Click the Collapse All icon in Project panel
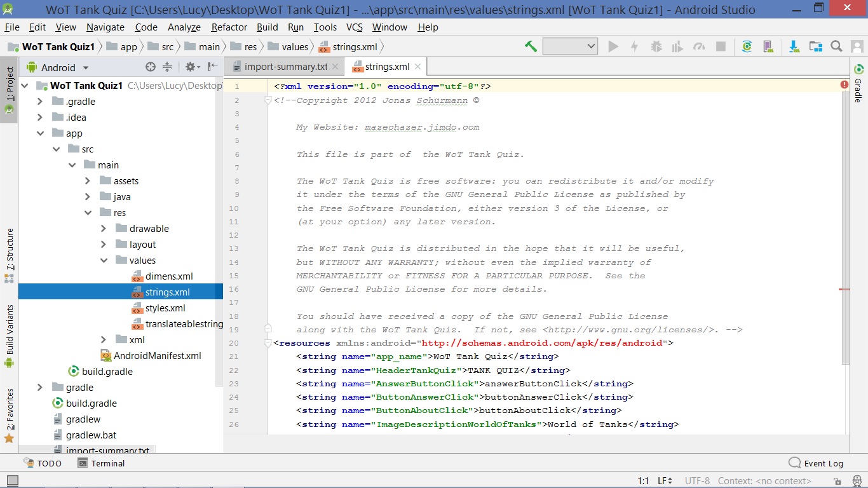The width and height of the screenshot is (868, 488). 167,67
